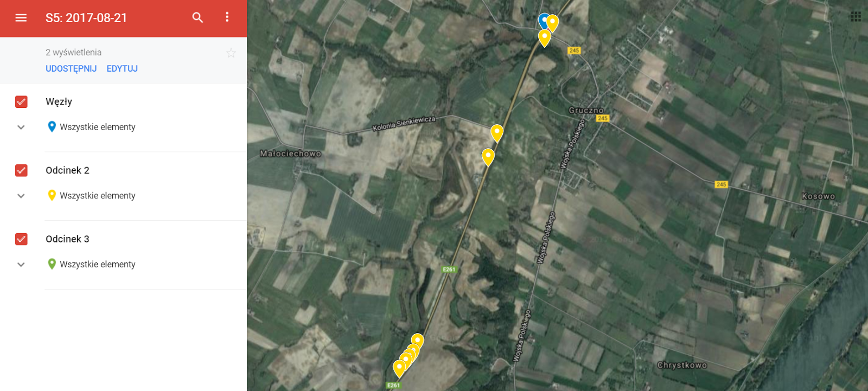This screenshot has width=868, height=391.
Task: Click the EDYTUJ edit link
Action: pos(122,69)
